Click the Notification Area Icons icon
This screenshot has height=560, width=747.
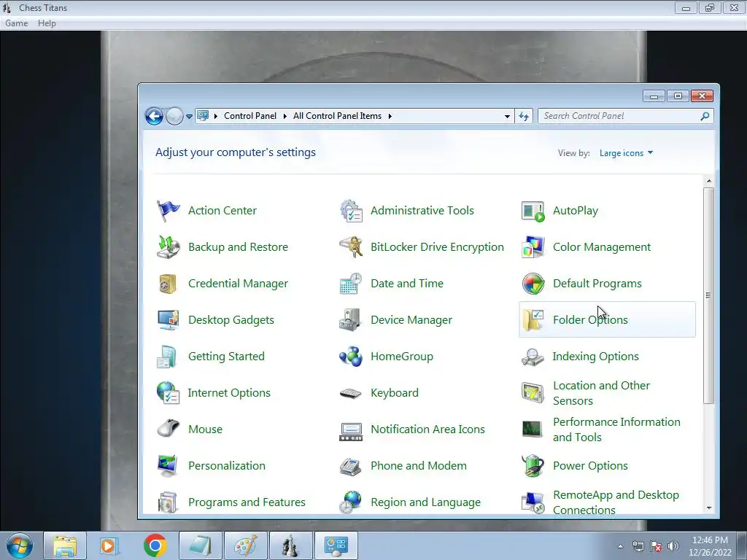tap(351, 431)
